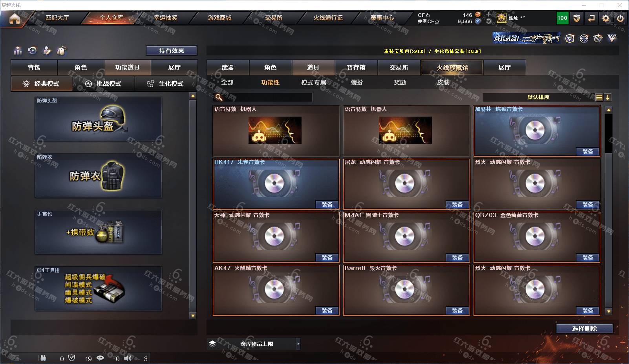The image size is (629, 364).
Task: Open the ranking podium icon
Action: point(18,51)
